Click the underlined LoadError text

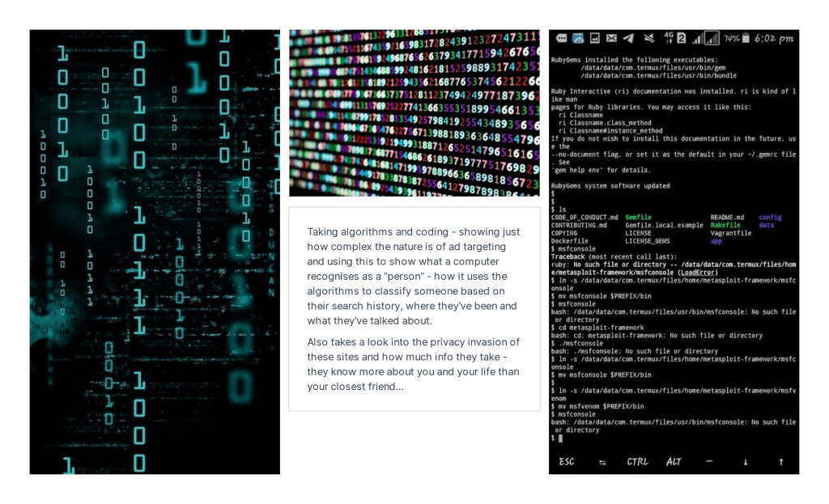(698, 273)
